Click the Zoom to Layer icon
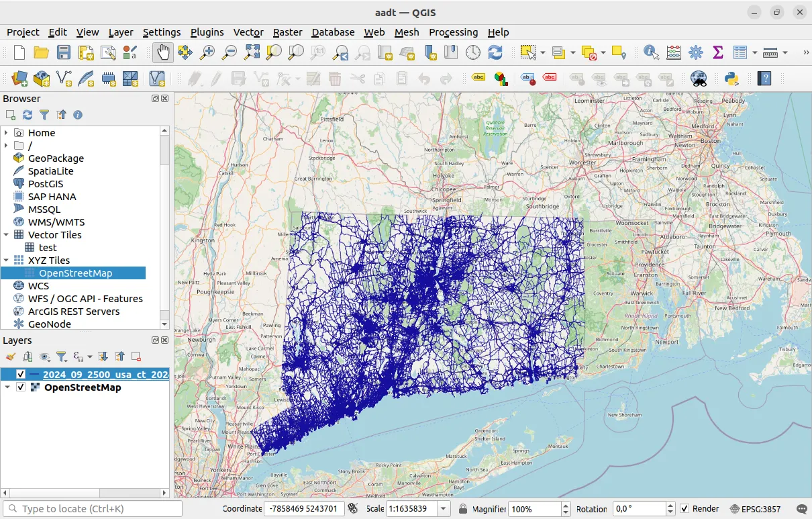 click(296, 52)
